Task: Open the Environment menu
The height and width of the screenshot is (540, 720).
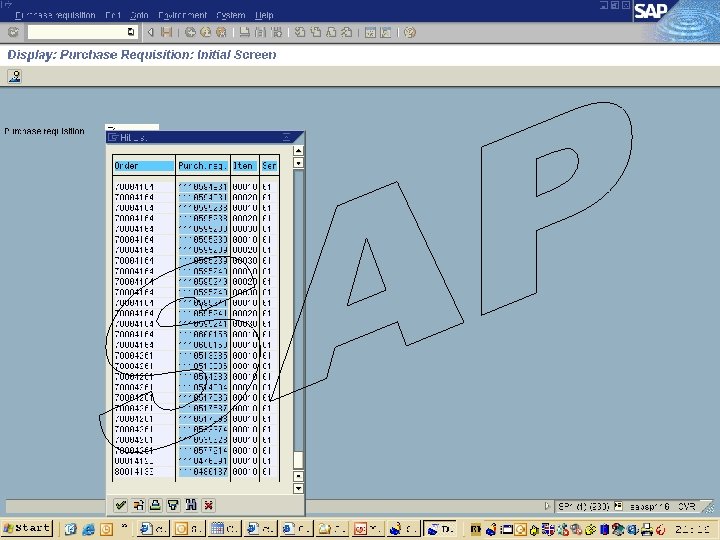Action: pos(182,15)
